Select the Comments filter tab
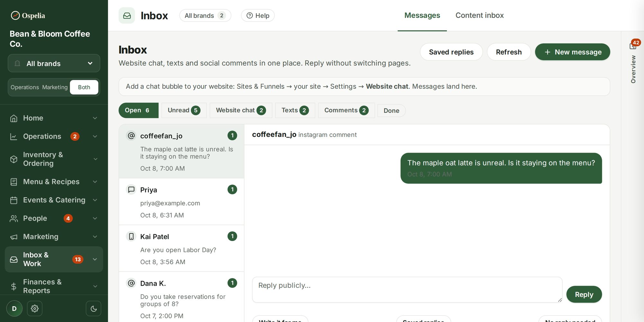This screenshot has height=322, width=644. click(346, 111)
